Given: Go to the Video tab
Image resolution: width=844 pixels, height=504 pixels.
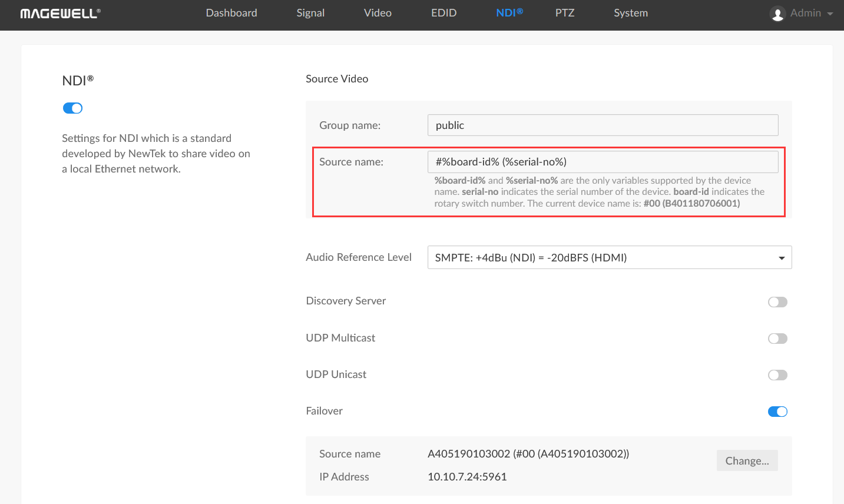Looking at the screenshot, I should tap(378, 13).
